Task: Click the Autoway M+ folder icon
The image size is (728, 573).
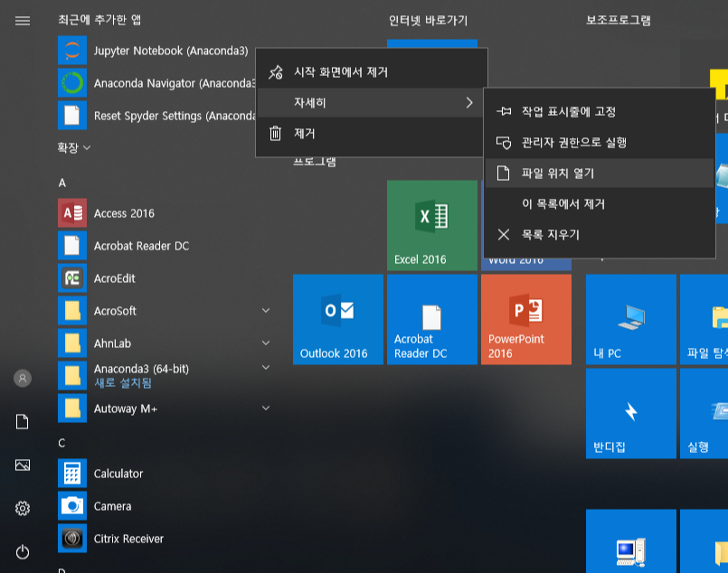Action: click(x=72, y=408)
